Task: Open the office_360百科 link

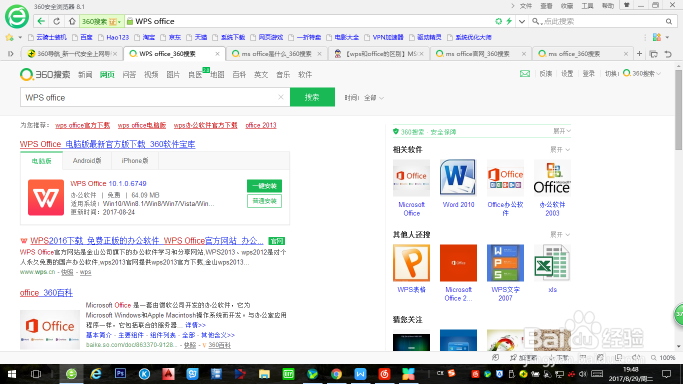Action: 46,293
